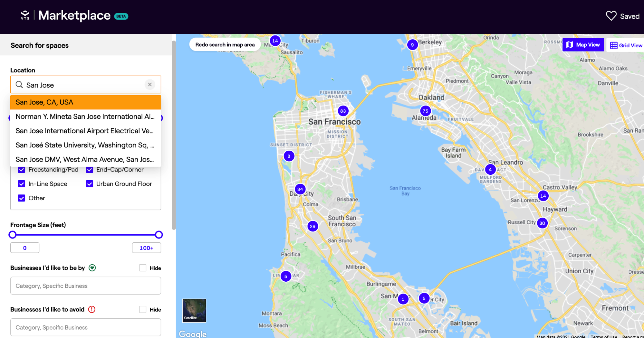Image resolution: width=644 pixels, height=338 pixels.
Task: Open the 1 cluster marker at San Mateo
Action: tap(403, 299)
